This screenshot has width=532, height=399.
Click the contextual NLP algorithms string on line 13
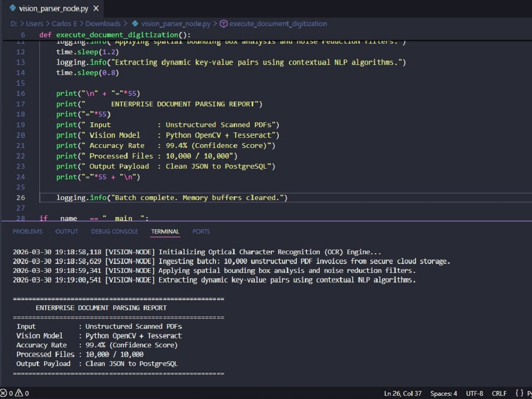pyautogui.click(x=256, y=62)
